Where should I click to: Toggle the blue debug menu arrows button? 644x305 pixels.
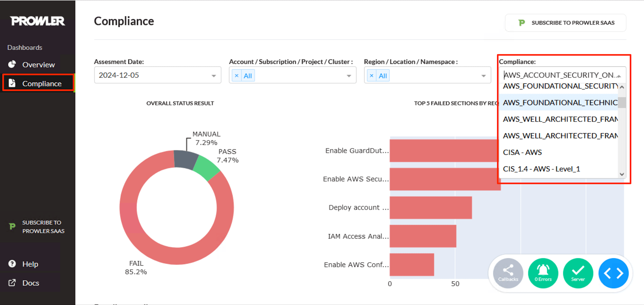[x=613, y=273]
